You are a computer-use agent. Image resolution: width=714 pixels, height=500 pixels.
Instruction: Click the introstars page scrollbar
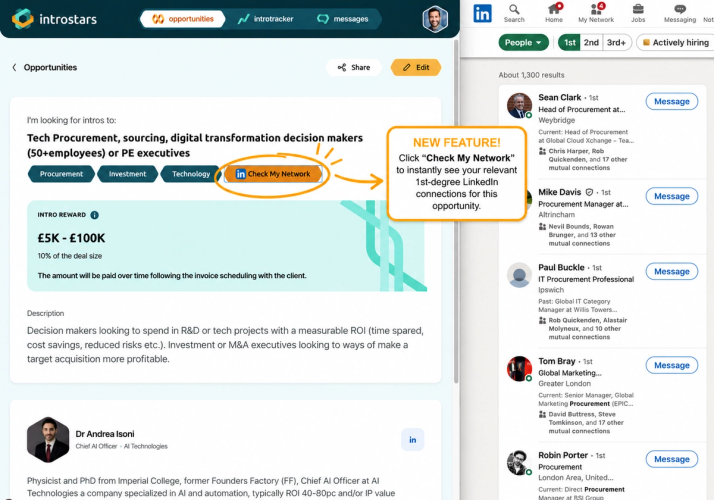(x=456, y=209)
